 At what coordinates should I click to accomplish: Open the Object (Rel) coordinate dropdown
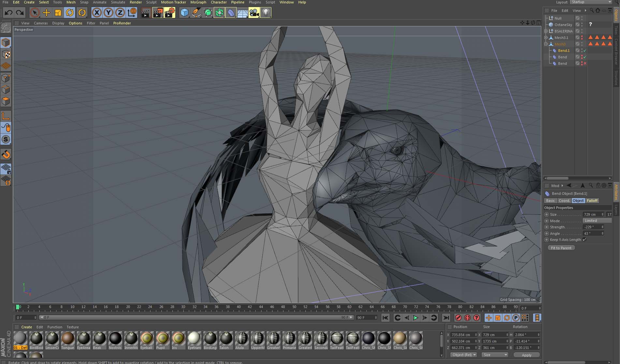pyautogui.click(x=464, y=355)
